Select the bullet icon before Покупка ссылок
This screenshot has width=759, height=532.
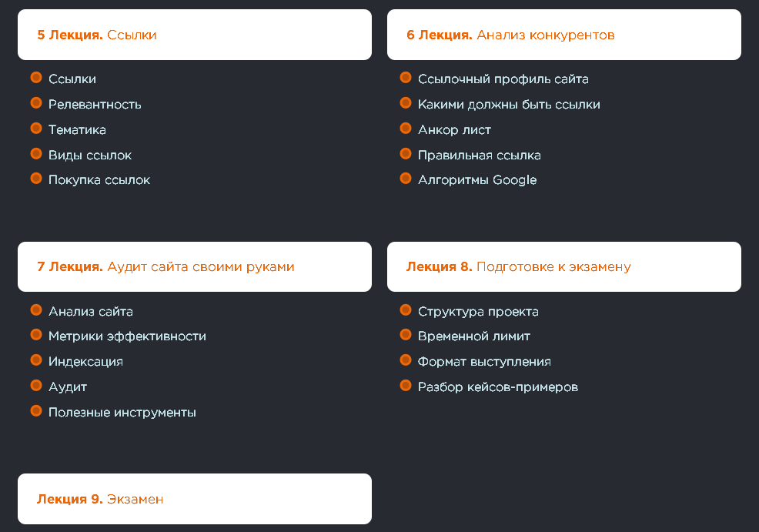point(36,179)
